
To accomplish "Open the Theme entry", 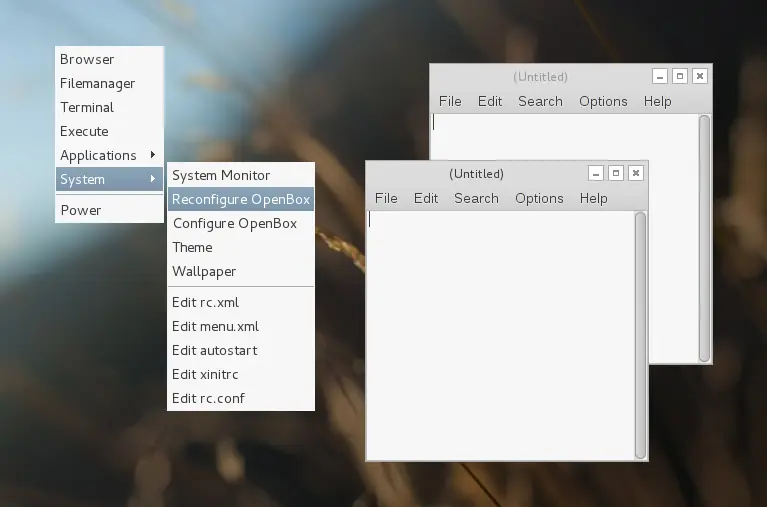I will pos(241,247).
